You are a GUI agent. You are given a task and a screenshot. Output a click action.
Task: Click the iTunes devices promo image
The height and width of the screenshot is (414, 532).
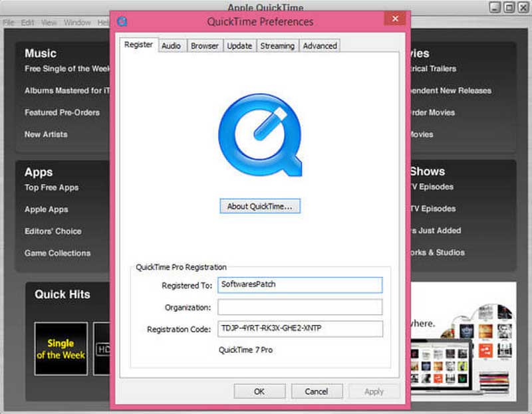tap(464, 342)
